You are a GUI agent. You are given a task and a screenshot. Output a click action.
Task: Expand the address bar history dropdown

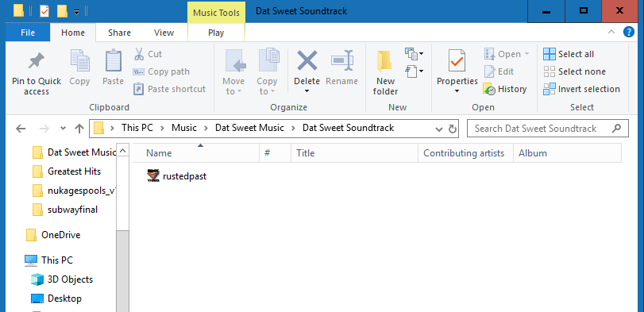[439, 129]
